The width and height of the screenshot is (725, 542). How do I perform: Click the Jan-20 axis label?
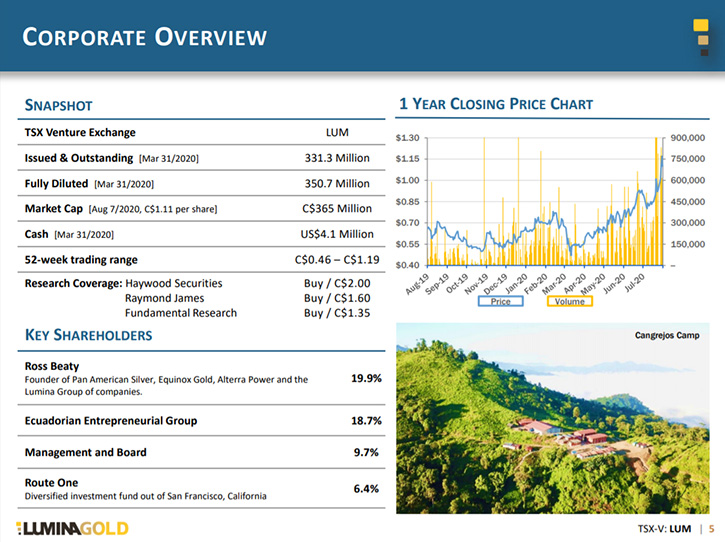(516, 283)
